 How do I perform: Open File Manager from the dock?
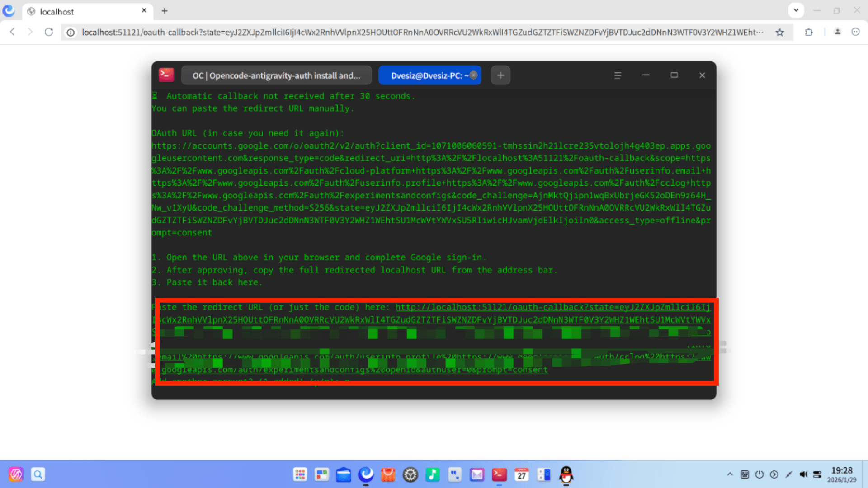coord(344,474)
